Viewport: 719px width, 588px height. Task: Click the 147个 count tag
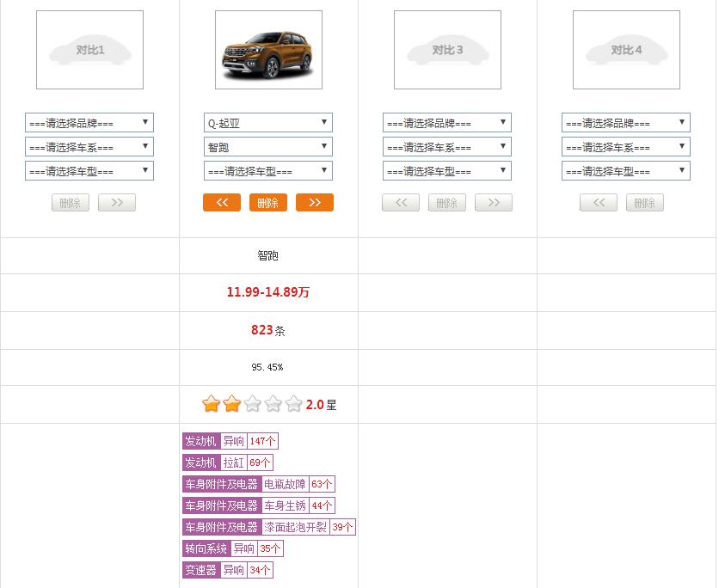point(262,441)
